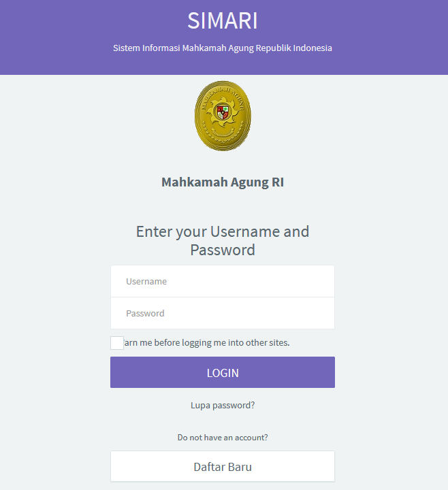Viewport: 448px width, 490px height.
Task: Open the 'Lupa password?' link
Action: click(223, 405)
